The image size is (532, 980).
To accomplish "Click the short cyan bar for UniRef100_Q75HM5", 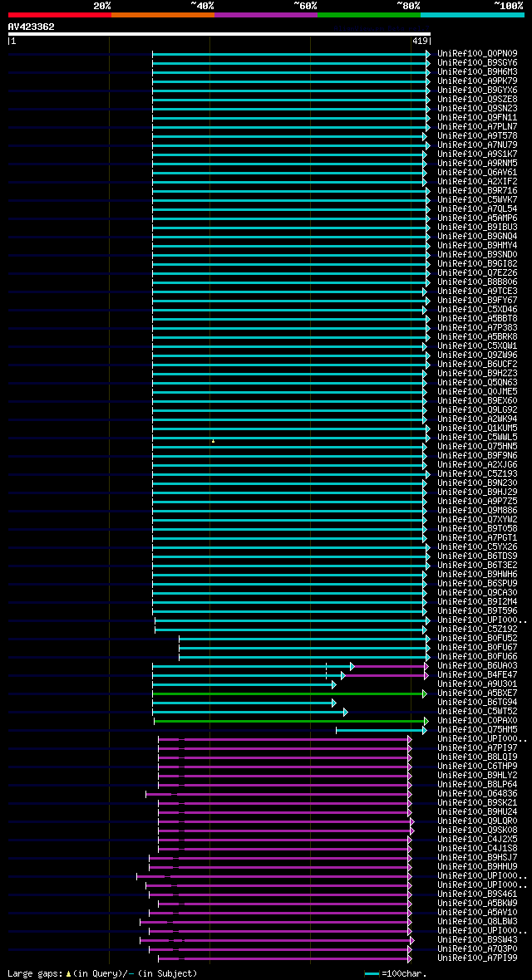I will pyautogui.click(x=382, y=730).
